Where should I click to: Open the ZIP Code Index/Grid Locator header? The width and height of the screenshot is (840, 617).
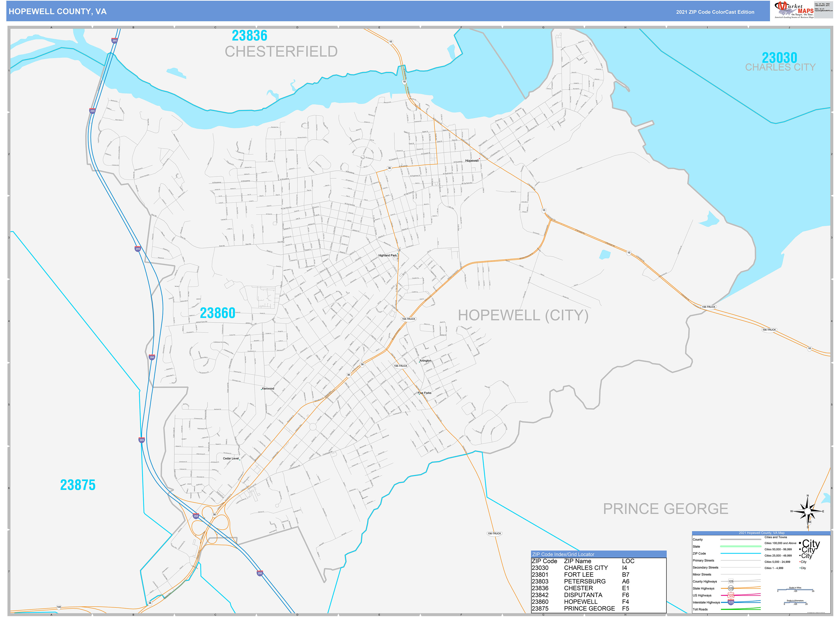[x=564, y=555]
